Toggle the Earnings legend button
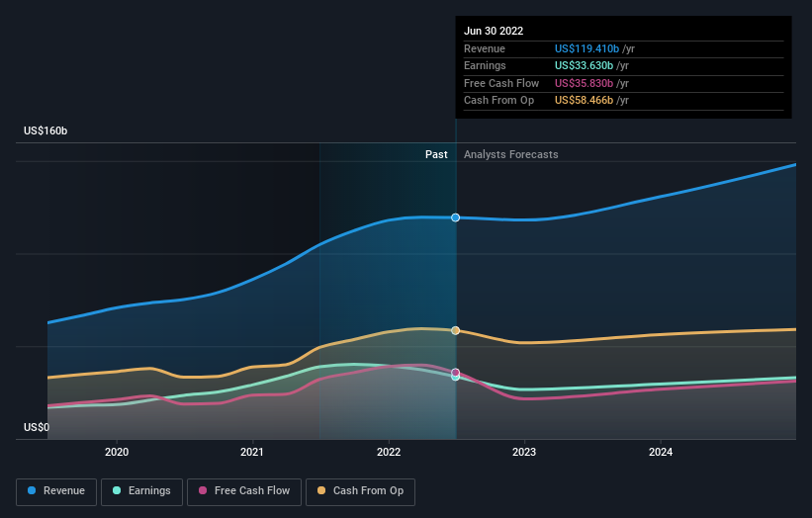 coord(141,491)
